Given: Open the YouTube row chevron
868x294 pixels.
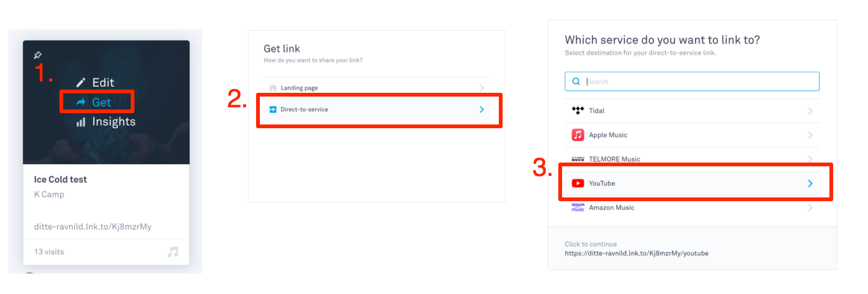Looking at the screenshot, I should [x=810, y=183].
